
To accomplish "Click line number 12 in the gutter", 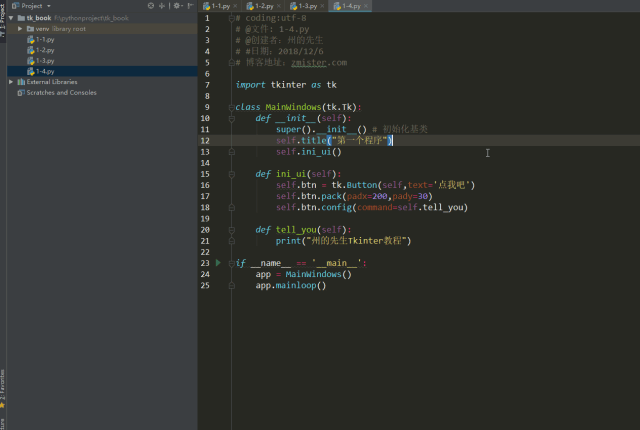I will [x=205, y=141].
